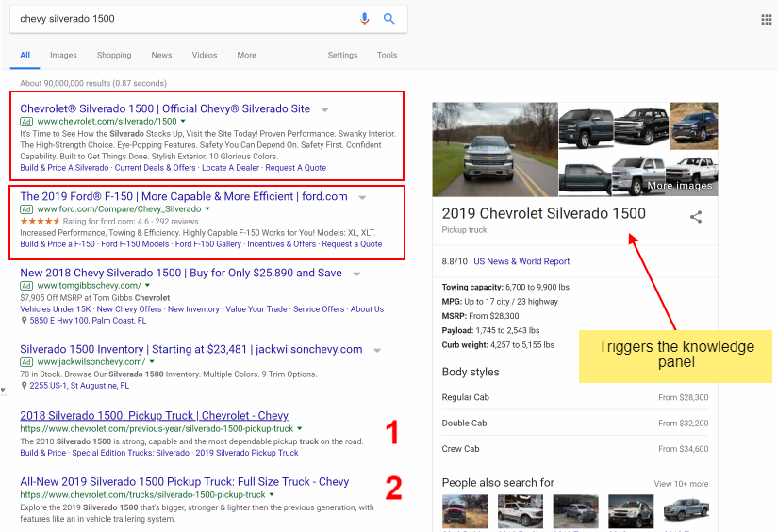Screen dimensions: 777x532
Task: Click 5850 E Hwy 100, Palm Coast address
Action: tap(88, 321)
